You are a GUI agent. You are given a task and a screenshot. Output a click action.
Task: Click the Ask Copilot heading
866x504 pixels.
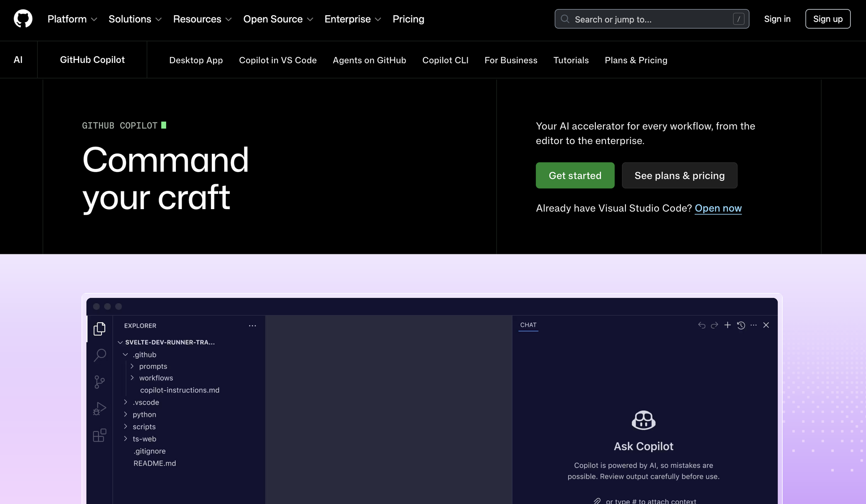[644, 447]
